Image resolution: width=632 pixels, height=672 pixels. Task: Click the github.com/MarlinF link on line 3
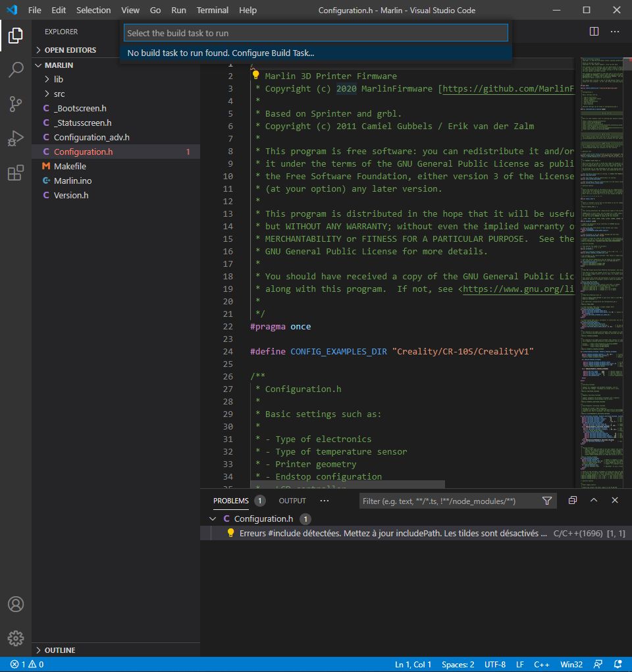508,89
